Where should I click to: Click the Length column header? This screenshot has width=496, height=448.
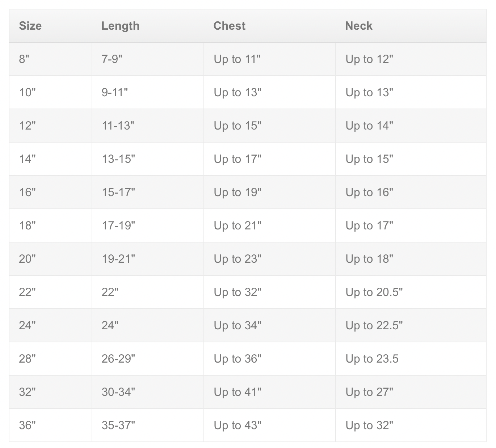148,26
